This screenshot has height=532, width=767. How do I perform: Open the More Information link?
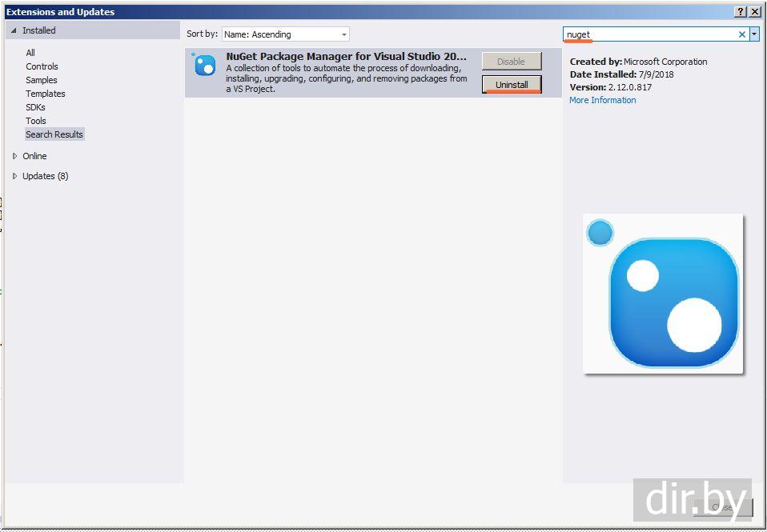click(x=602, y=100)
